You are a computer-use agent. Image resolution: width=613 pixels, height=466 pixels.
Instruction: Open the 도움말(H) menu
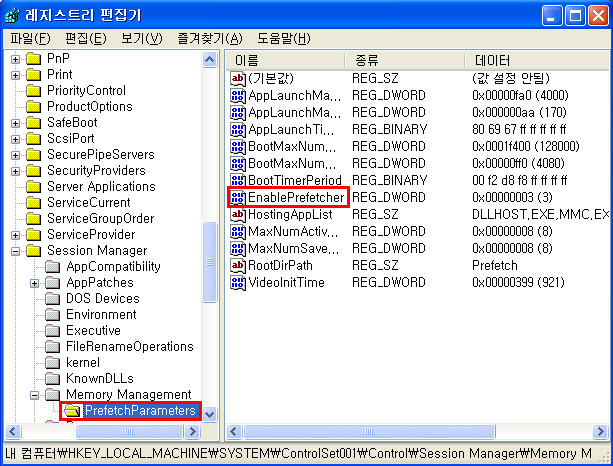tap(284, 39)
